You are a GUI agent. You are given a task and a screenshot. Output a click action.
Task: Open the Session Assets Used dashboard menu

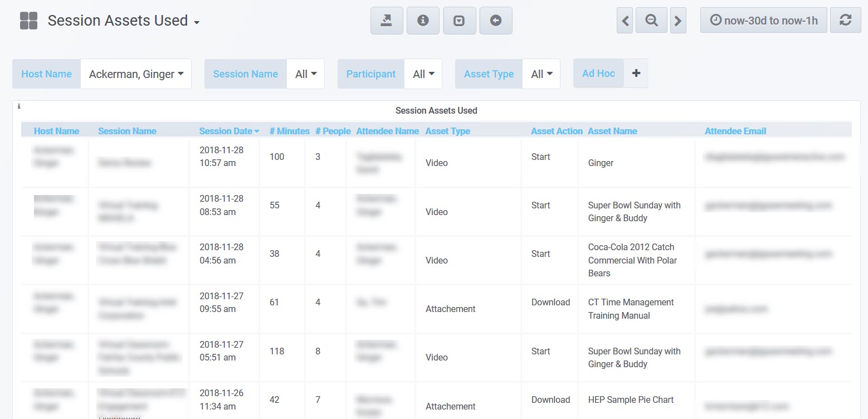123,21
